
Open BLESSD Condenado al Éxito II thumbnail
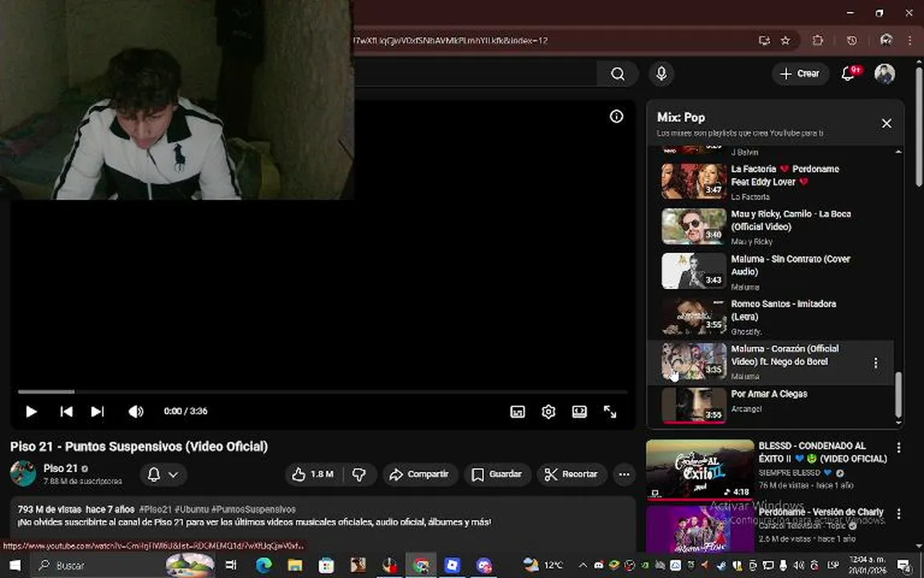click(700, 470)
